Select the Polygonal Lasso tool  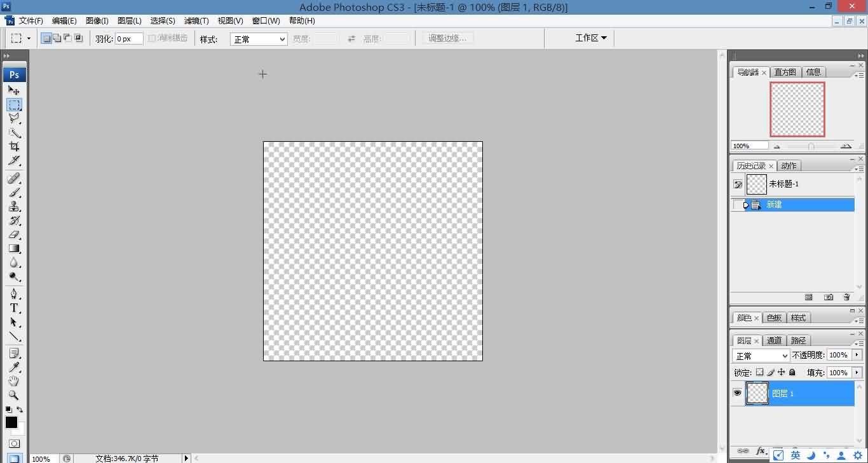coord(14,118)
